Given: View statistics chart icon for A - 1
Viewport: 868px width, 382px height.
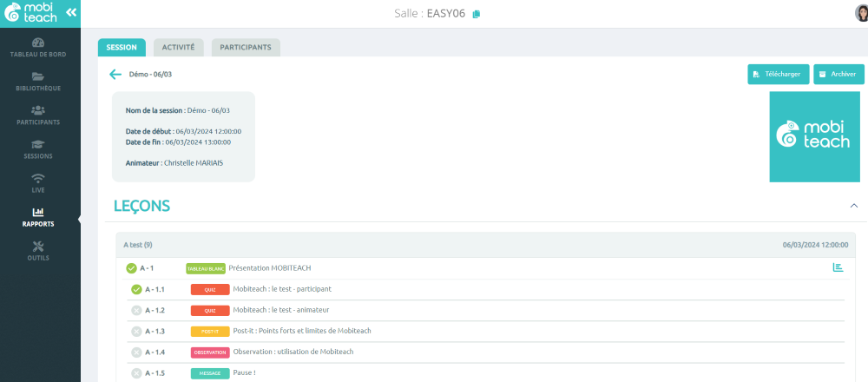Looking at the screenshot, I should click(x=838, y=267).
